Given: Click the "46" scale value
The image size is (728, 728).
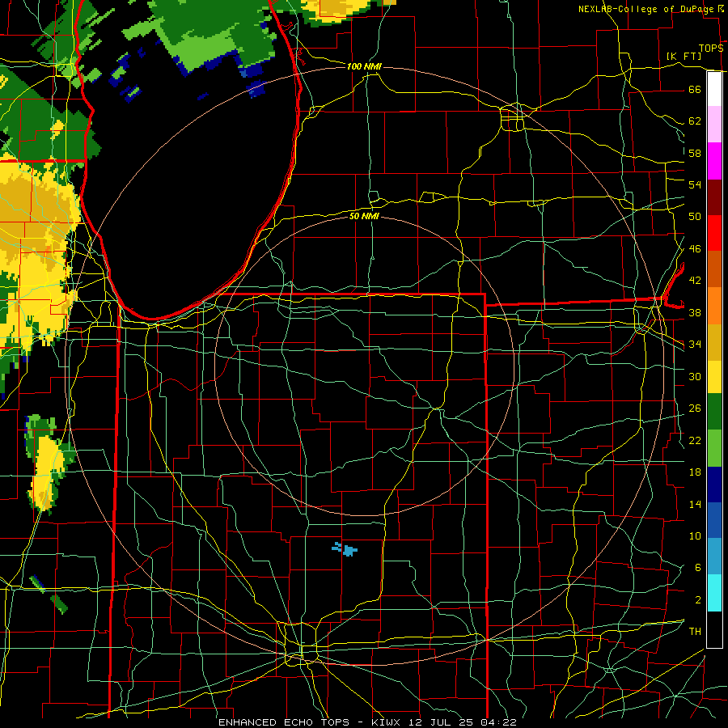Looking at the screenshot, I should point(695,249).
